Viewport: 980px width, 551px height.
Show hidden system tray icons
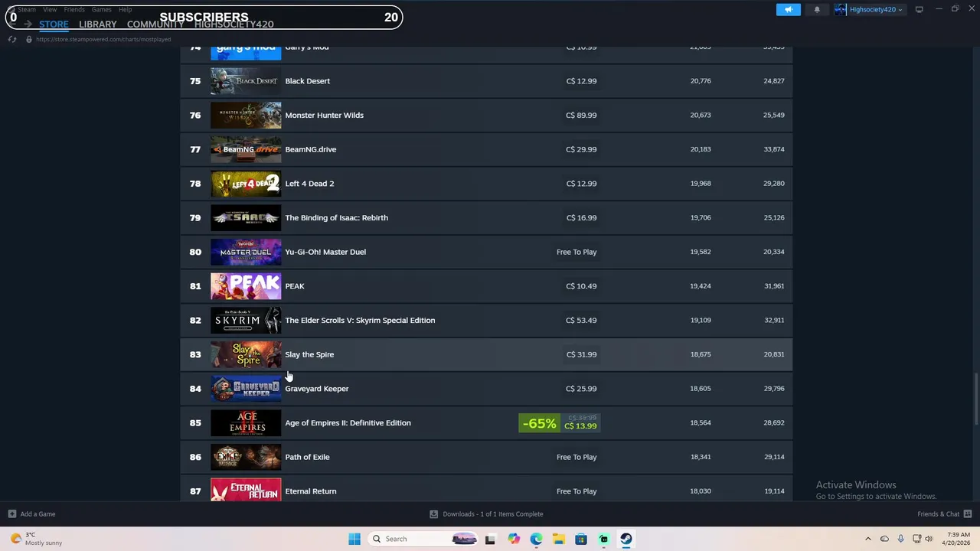point(868,539)
